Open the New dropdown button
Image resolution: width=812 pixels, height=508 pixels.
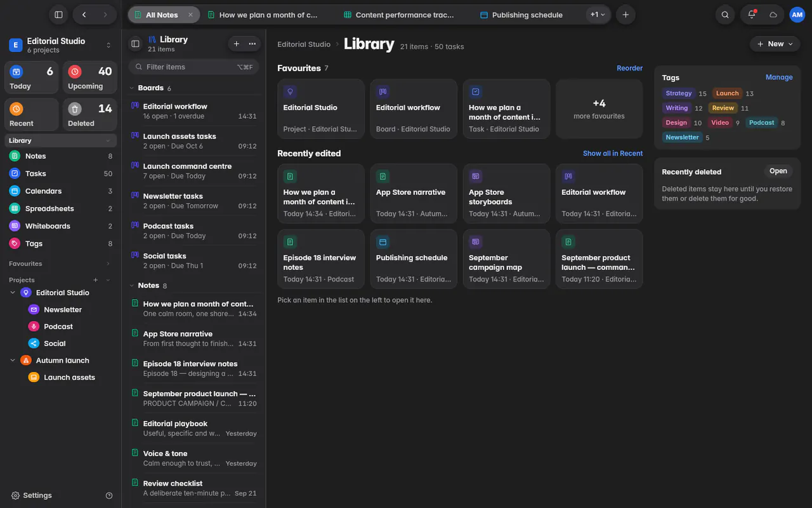click(x=775, y=44)
